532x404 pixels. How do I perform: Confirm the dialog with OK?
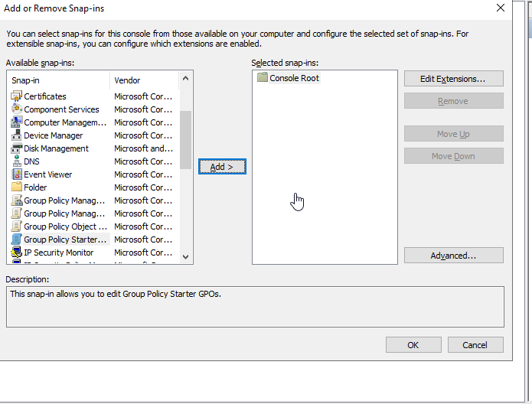413,345
